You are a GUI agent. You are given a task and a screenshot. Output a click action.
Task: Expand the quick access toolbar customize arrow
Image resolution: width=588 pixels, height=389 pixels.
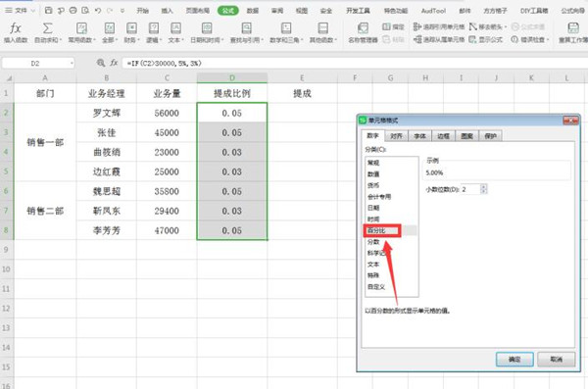[122, 11]
